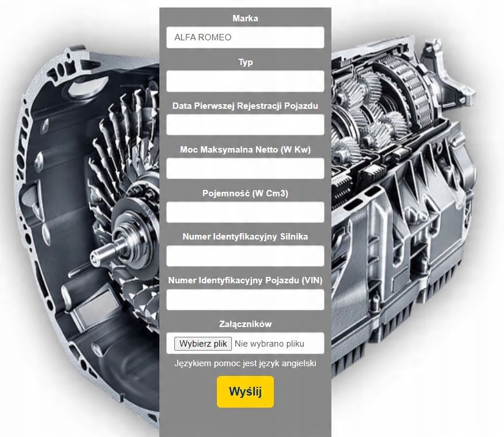
Task: Click the Moc Maksymalna Netto (W Kw) label
Action: (245, 150)
